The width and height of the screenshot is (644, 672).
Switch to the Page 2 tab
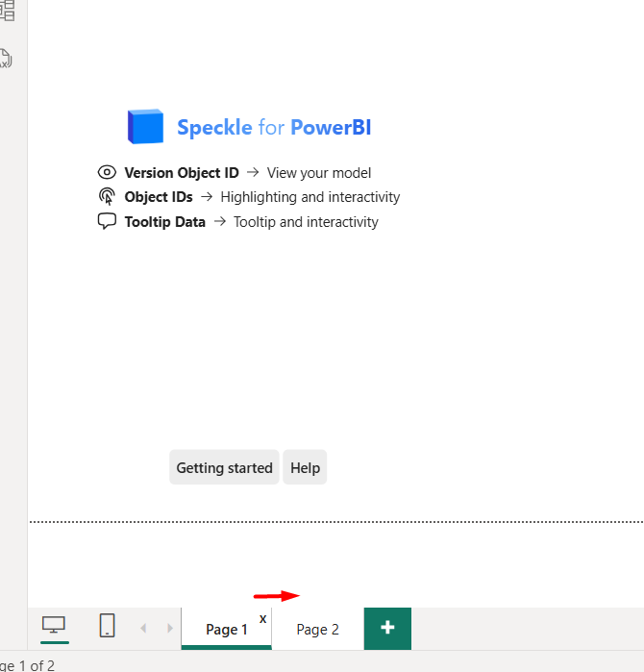317,629
